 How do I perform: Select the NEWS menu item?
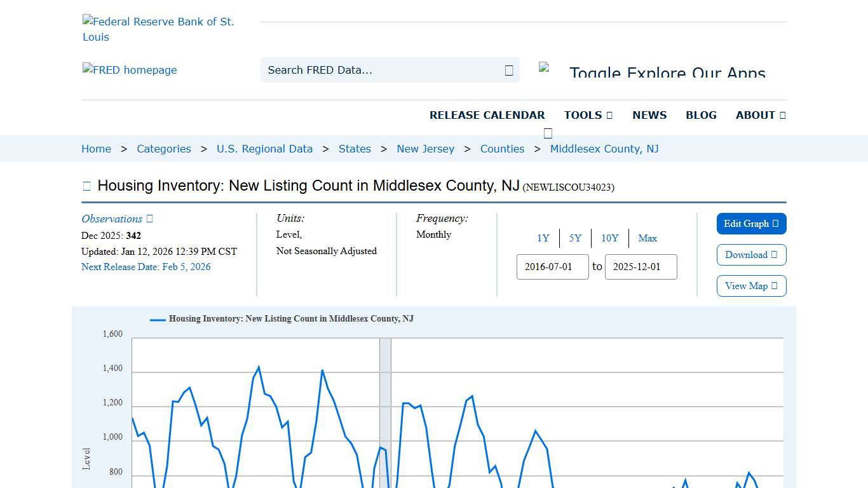tap(649, 115)
